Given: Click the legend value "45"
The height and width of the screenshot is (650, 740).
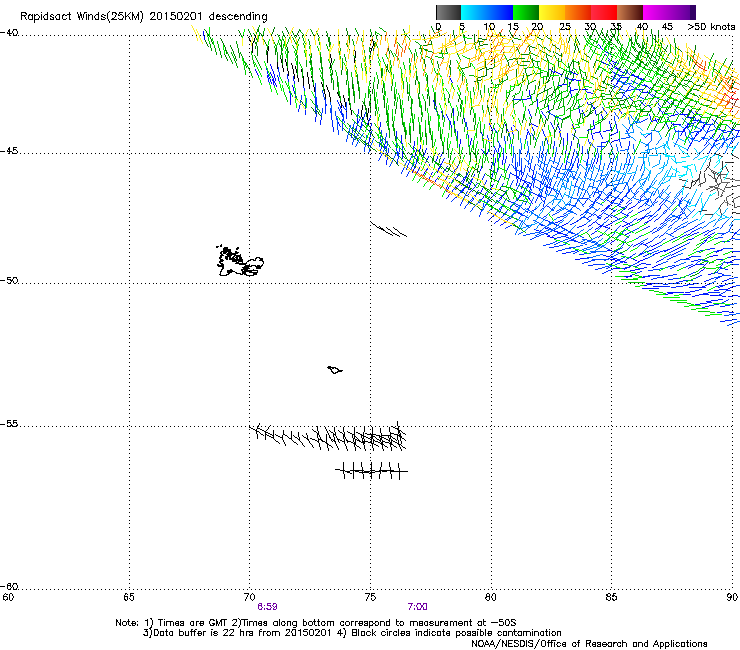Looking at the screenshot, I should click(x=667, y=27).
